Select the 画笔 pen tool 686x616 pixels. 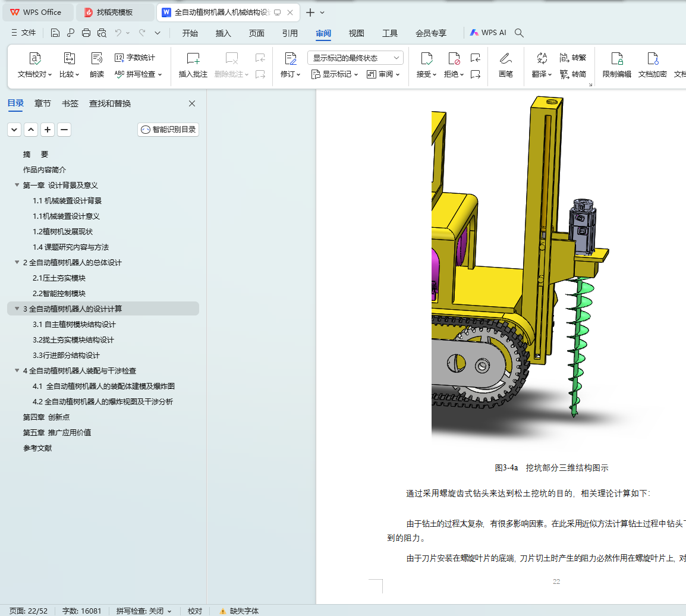506,65
